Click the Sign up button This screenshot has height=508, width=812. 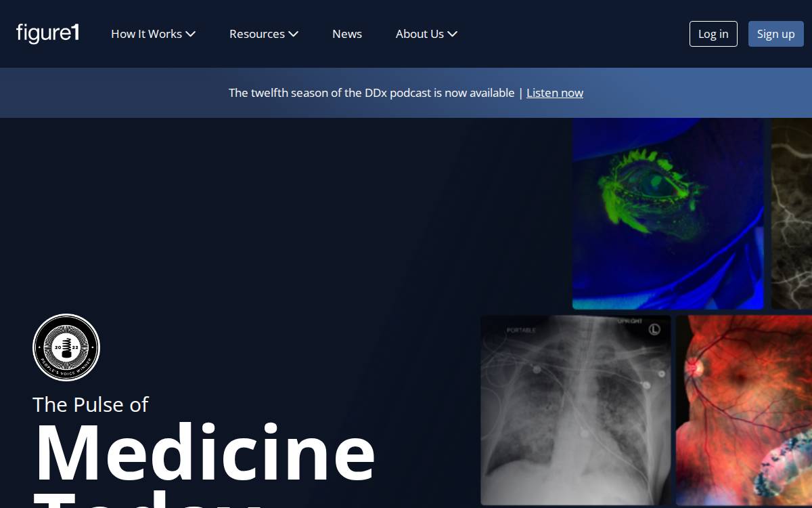[x=775, y=34]
